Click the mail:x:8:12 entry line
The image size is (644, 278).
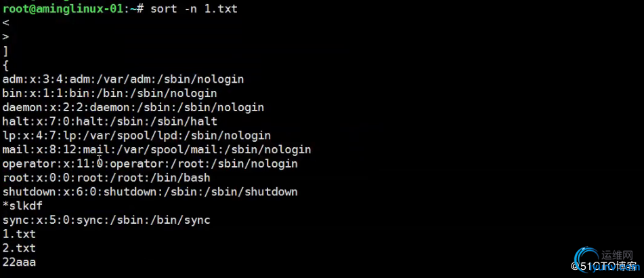(x=156, y=149)
